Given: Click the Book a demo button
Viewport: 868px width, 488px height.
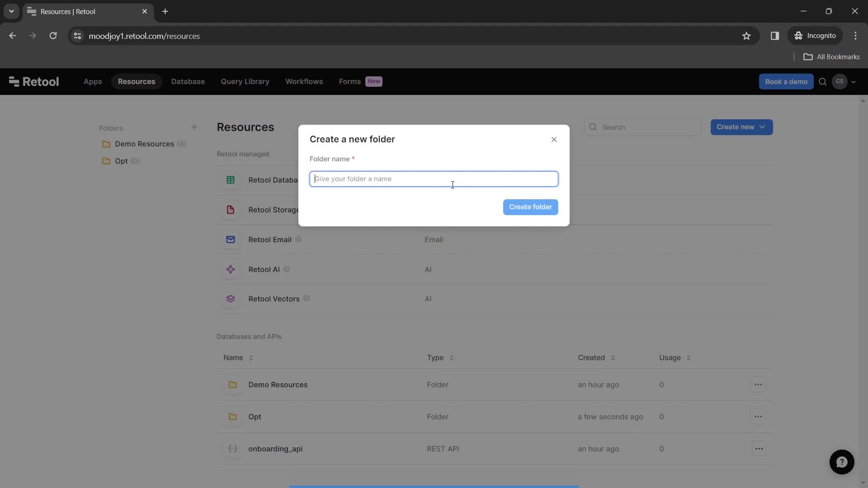Looking at the screenshot, I should [786, 81].
